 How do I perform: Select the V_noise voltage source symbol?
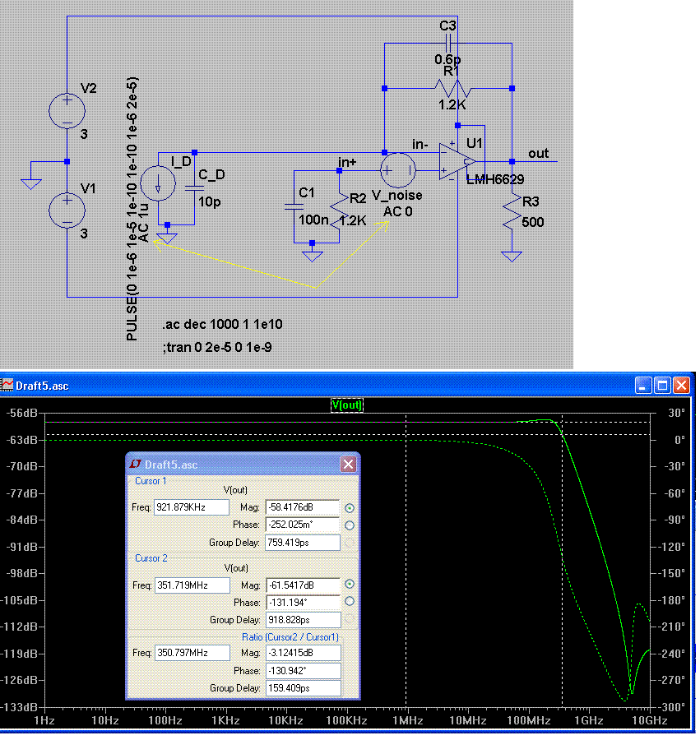[x=398, y=170]
